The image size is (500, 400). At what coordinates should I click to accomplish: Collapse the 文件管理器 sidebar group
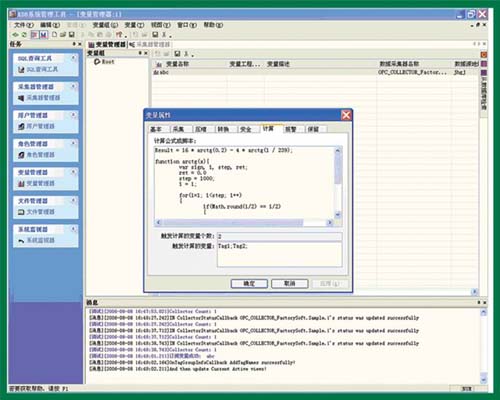click(74, 201)
